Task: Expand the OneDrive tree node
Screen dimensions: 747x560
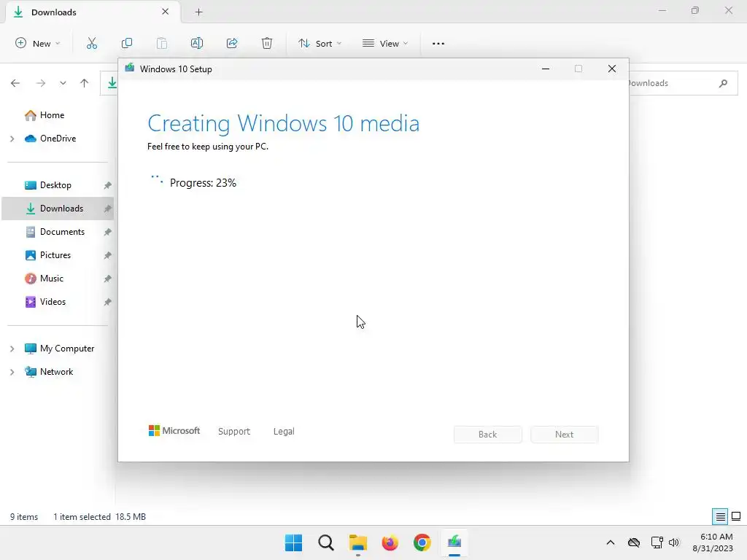Action: point(12,139)
